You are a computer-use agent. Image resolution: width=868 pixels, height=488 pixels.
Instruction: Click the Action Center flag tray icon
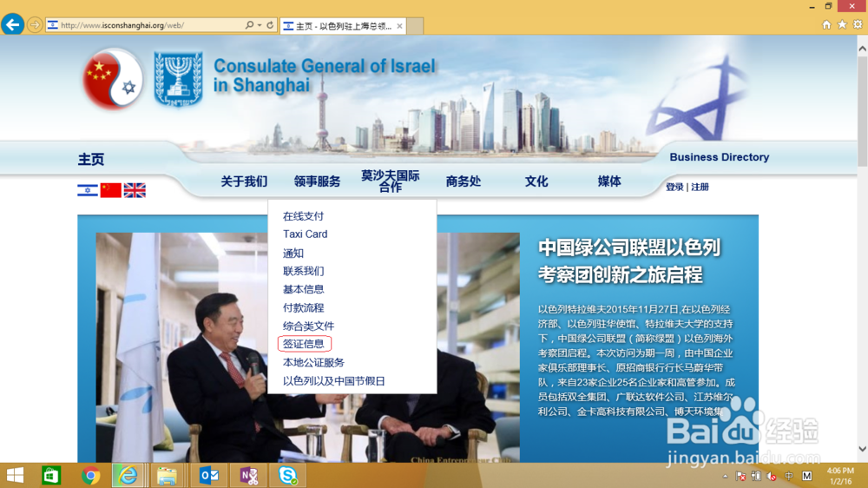[x=740, y=476]
